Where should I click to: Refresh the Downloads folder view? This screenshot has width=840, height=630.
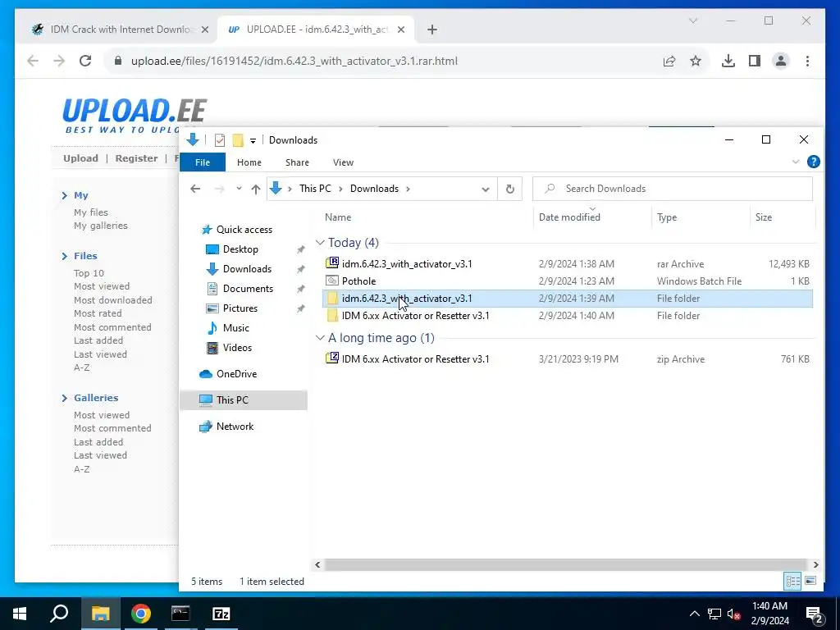point(510,189)
